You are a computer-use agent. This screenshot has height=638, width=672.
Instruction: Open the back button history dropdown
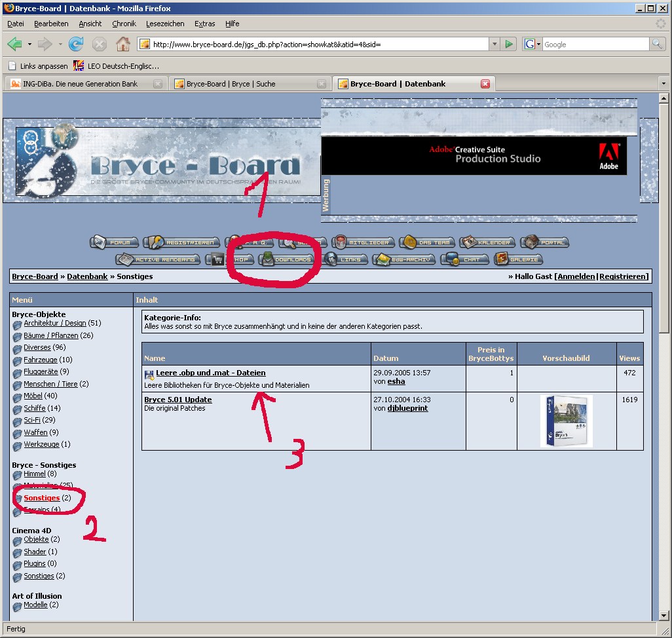point(29,44)
